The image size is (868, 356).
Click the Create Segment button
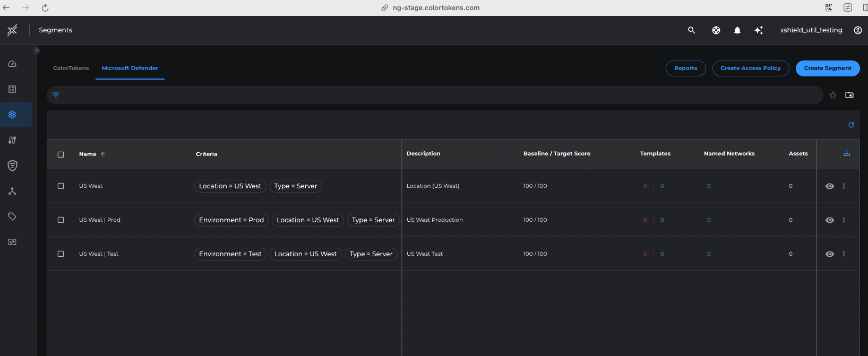point(827,68)
